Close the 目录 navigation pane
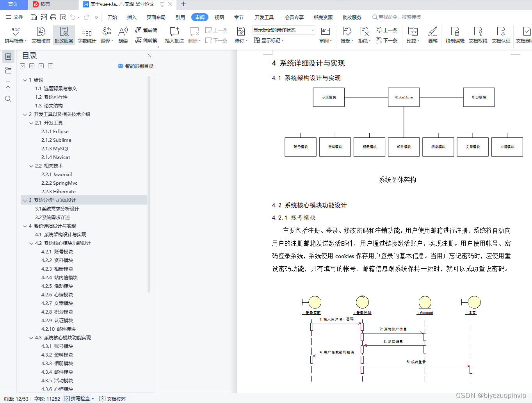Viewport: 532px width, 403px height. [x=149, y=55]
